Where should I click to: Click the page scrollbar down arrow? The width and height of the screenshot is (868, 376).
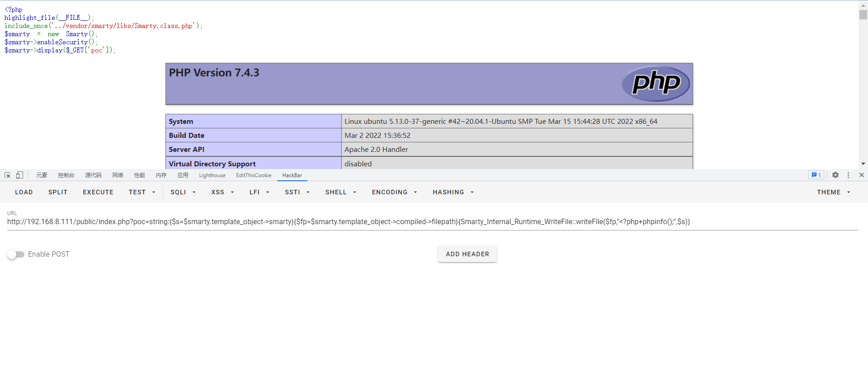pyautogui.click(x=863, y=164)
